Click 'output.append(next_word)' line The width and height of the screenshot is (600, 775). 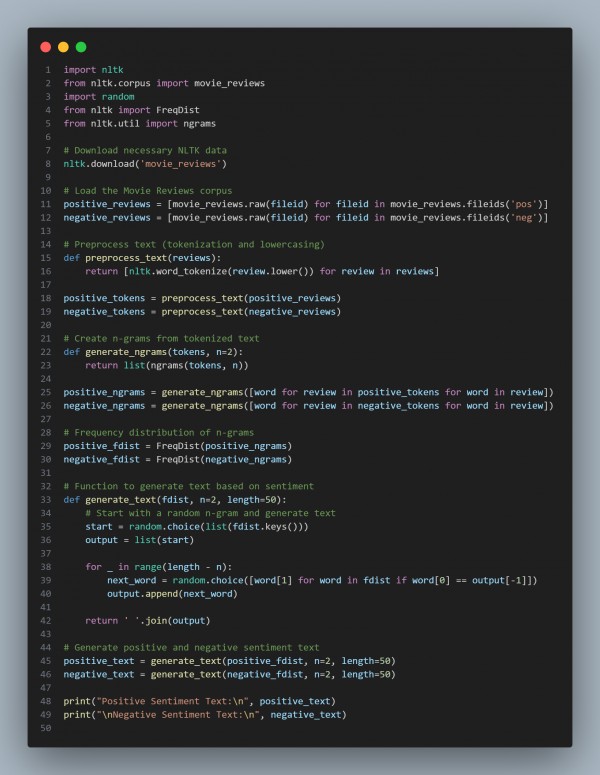pos(172,594)
